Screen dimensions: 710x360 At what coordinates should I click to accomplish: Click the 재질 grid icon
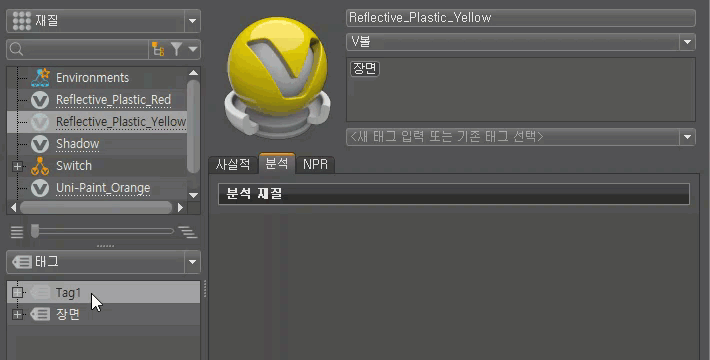point(22,21)
